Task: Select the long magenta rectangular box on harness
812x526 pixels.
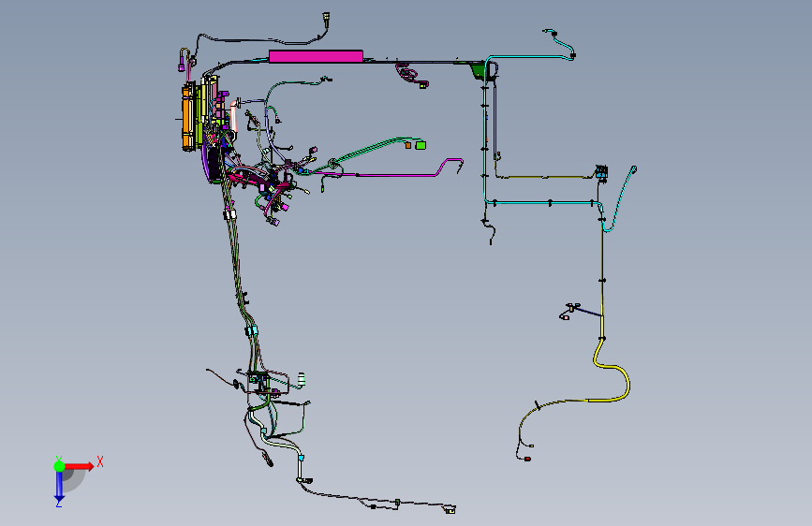Action: pos(316,56)
